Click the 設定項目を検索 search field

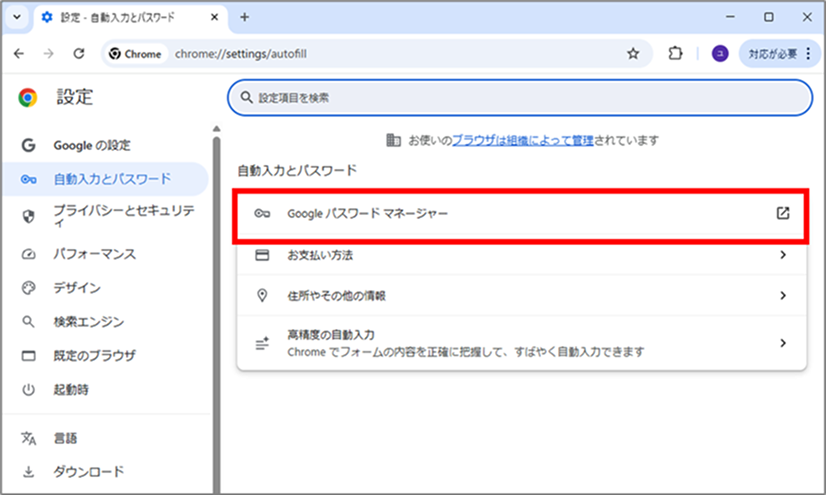coord(520,98)
